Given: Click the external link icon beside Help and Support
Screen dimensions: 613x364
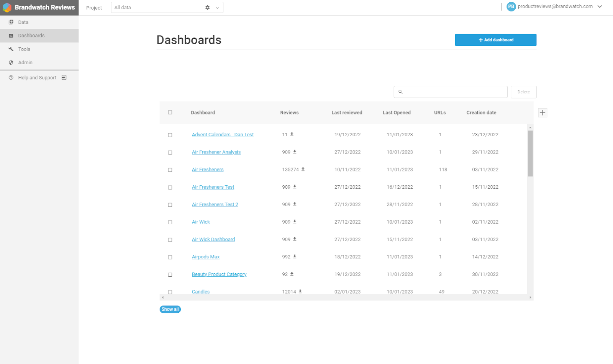Looking at the screenshot, I should [64, 78].
